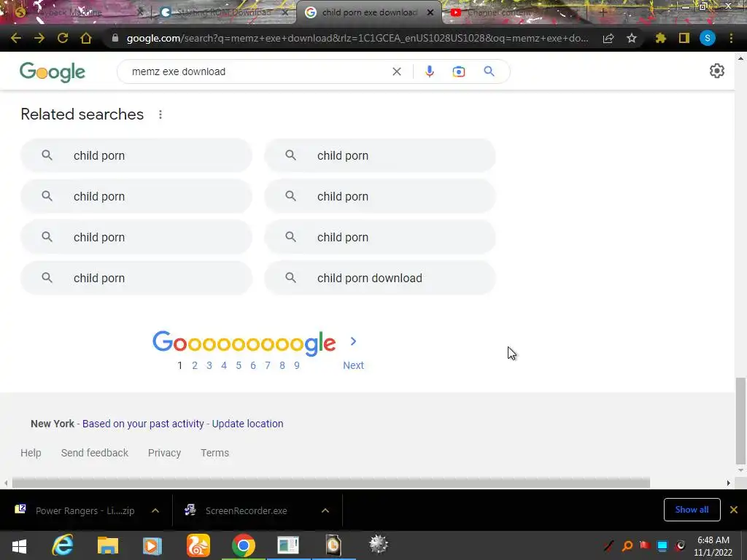Open the taskbar clock showing 6:48 AM
Image resolution: width=747 pixels, height=560 pixels.
click(x=713, y=546)
